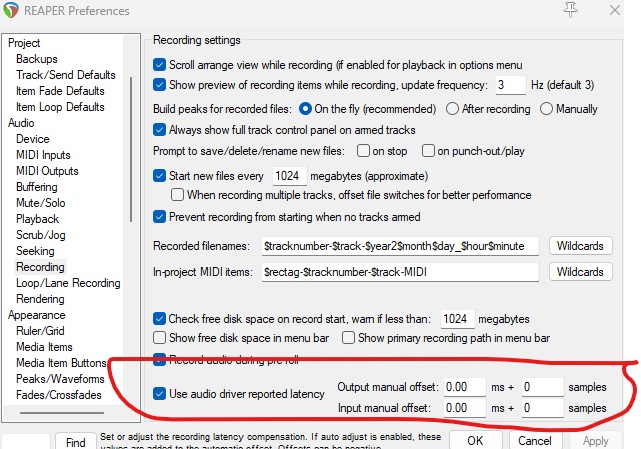Choose Manually build peaks option
This screenshot has height=449, width=641.
coord(547,108)
